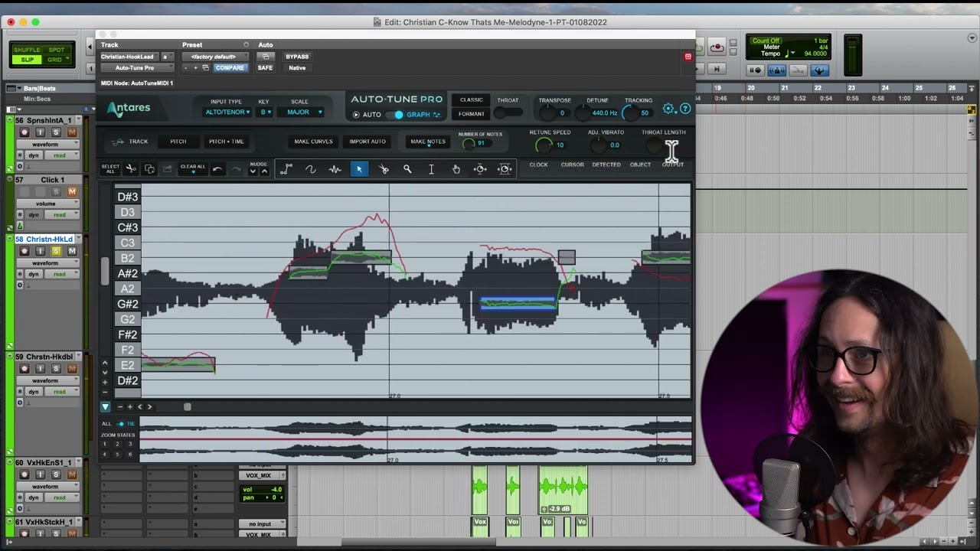Click the Paste icon in edit toolbar
The image size is (980, 551).
point(167,168)
